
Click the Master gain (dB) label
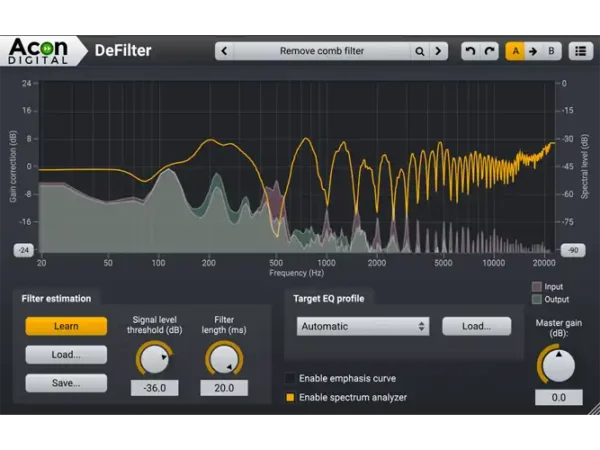559,328
